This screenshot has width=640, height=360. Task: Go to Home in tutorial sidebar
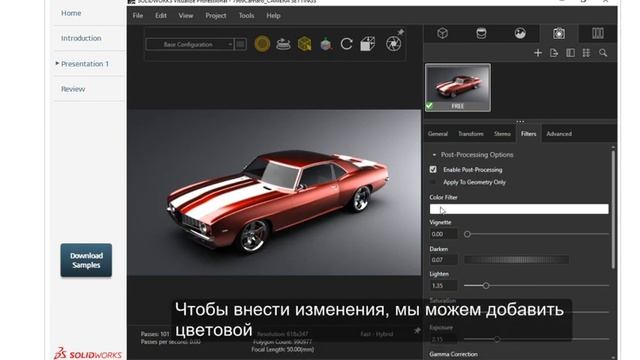[71, 13]
